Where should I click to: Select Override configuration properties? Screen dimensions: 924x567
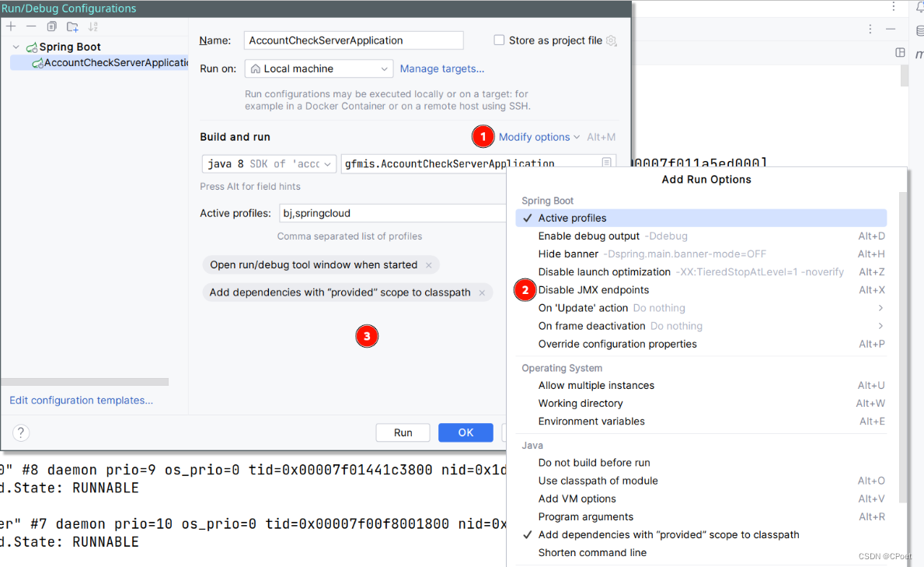[x=701, y=344]
